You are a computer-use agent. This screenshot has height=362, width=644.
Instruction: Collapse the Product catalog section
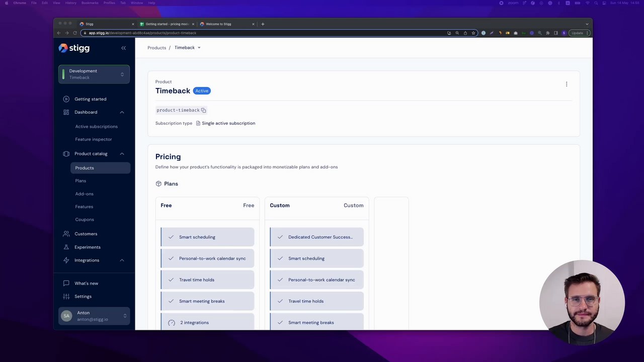coord(122,154)
